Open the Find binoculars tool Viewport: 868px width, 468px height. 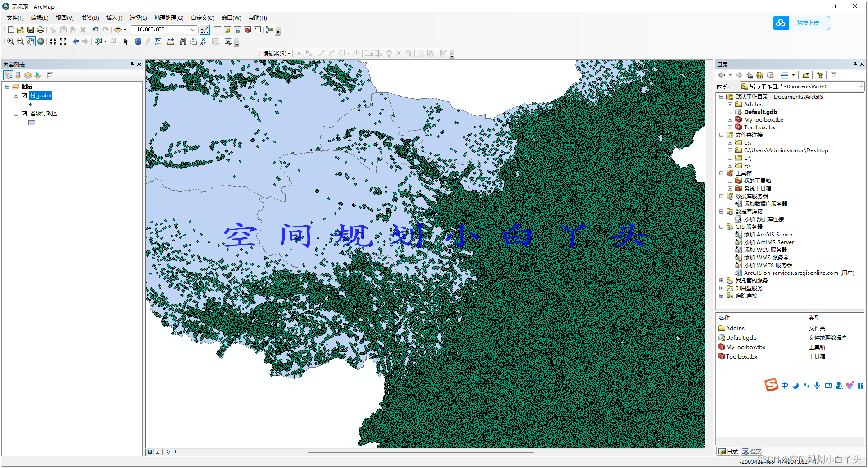coord(183,41)
